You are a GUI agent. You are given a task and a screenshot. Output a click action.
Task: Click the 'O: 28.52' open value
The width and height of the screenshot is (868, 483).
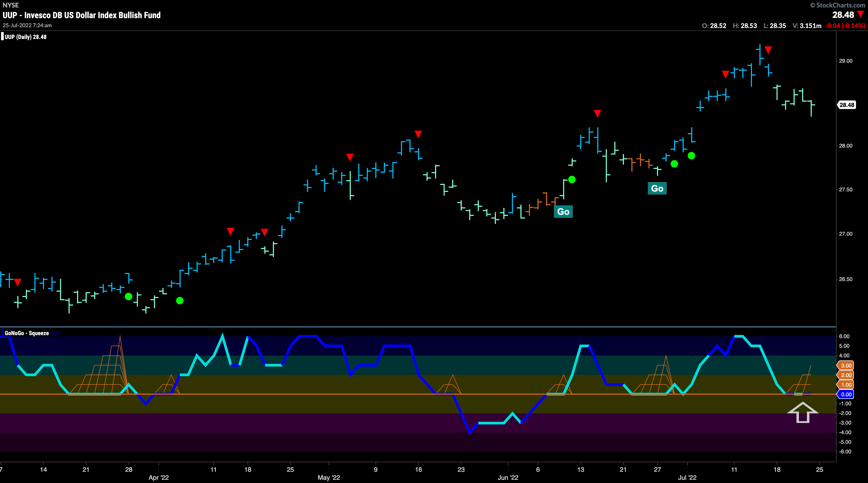[x=714, y=26]
